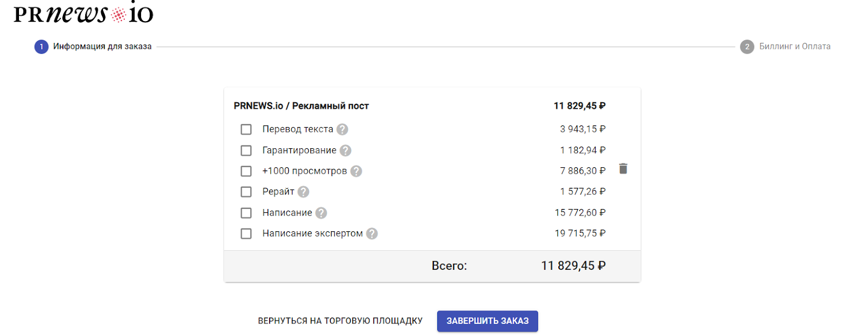
Task: Open help icon next to Написание экспертом
Action: (x=372, y=233)
